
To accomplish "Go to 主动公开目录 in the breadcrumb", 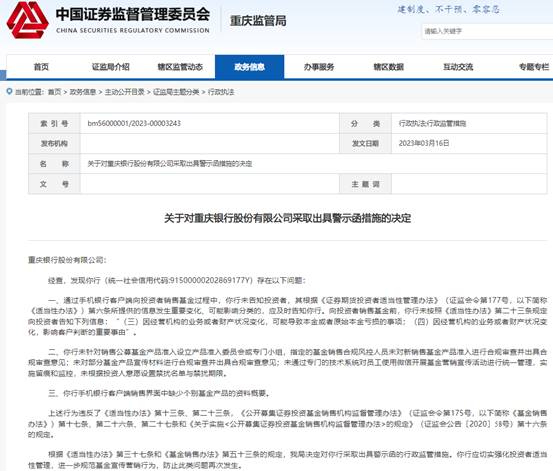I will (124, 92).
